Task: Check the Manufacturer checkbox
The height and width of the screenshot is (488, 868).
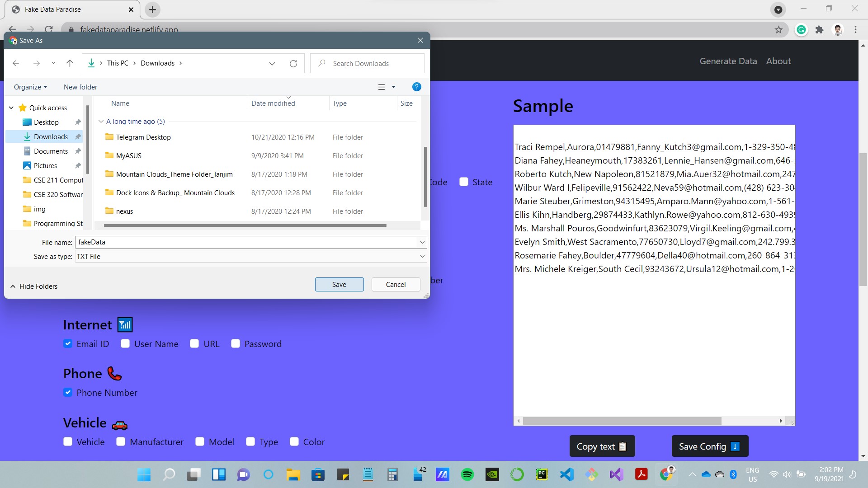Action: [121, 442]
